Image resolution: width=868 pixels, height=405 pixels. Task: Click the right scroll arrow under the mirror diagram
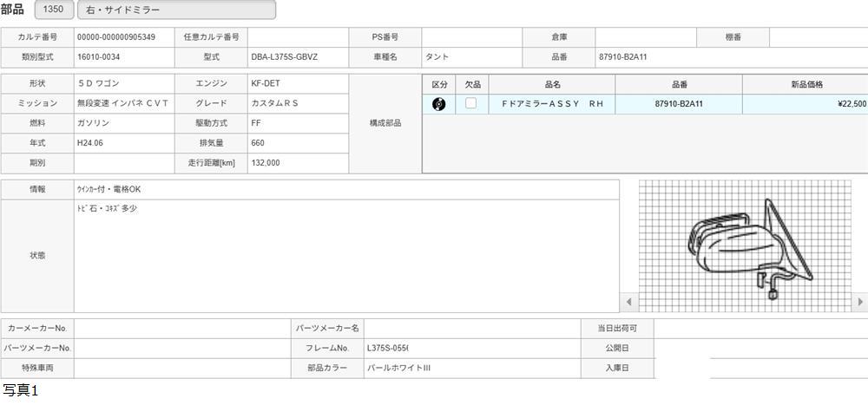click(860, 303)
